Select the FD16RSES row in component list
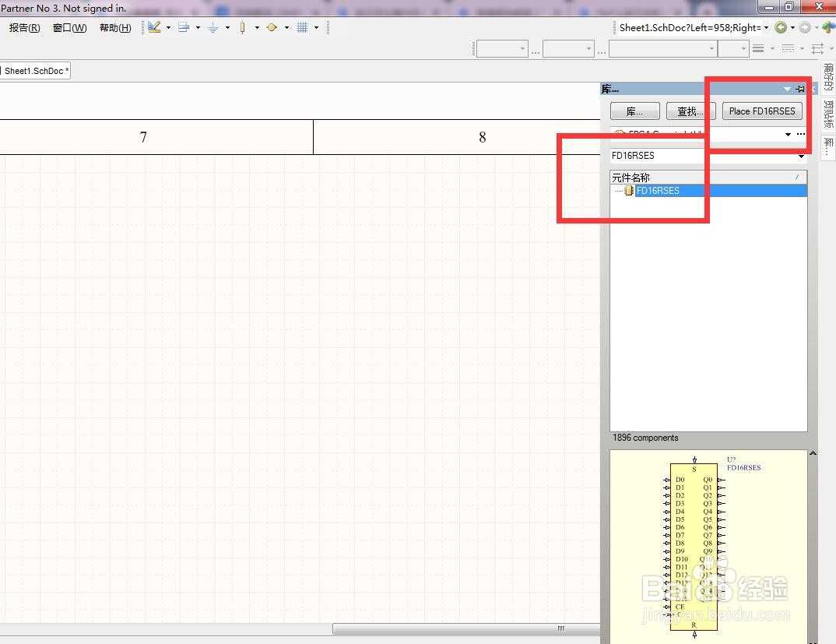This screenshot has height=644, width=836. tap(708, 191)
